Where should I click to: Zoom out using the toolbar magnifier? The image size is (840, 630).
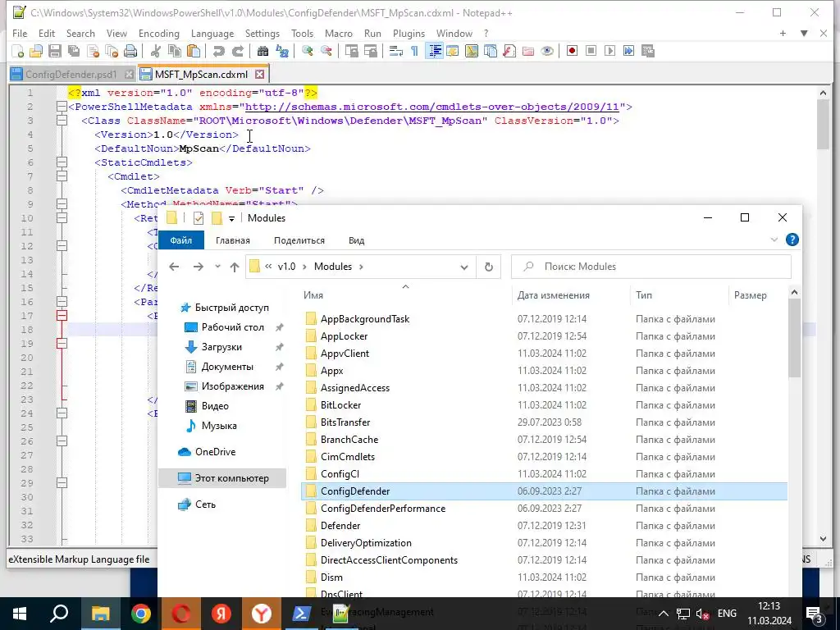pyautogui.click(x=326, y=51)
